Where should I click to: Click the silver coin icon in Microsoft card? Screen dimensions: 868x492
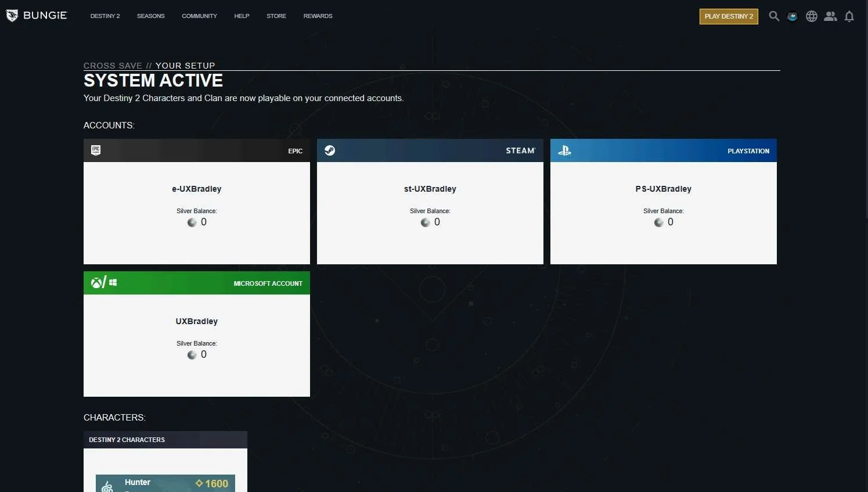[x=192, y=355]
